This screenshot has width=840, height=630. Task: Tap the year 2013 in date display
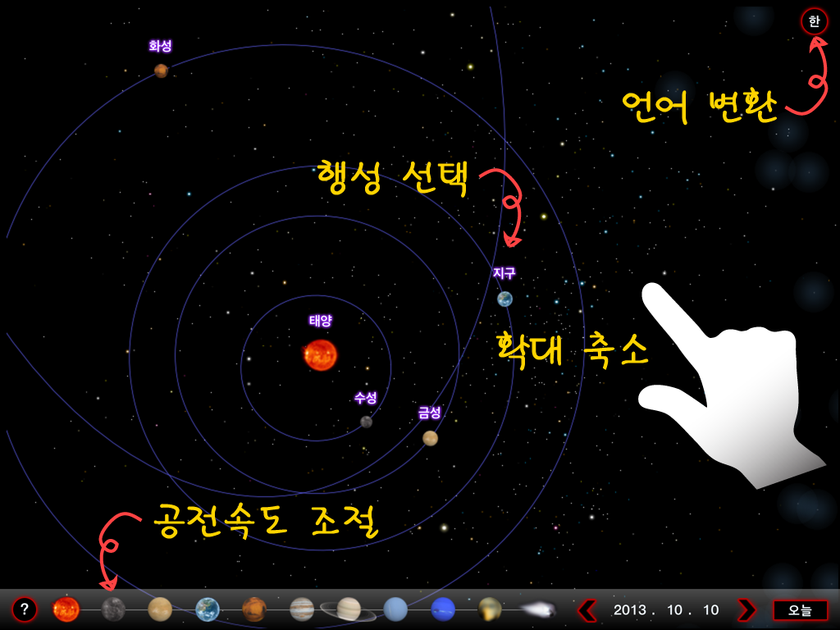click(630, 609)
